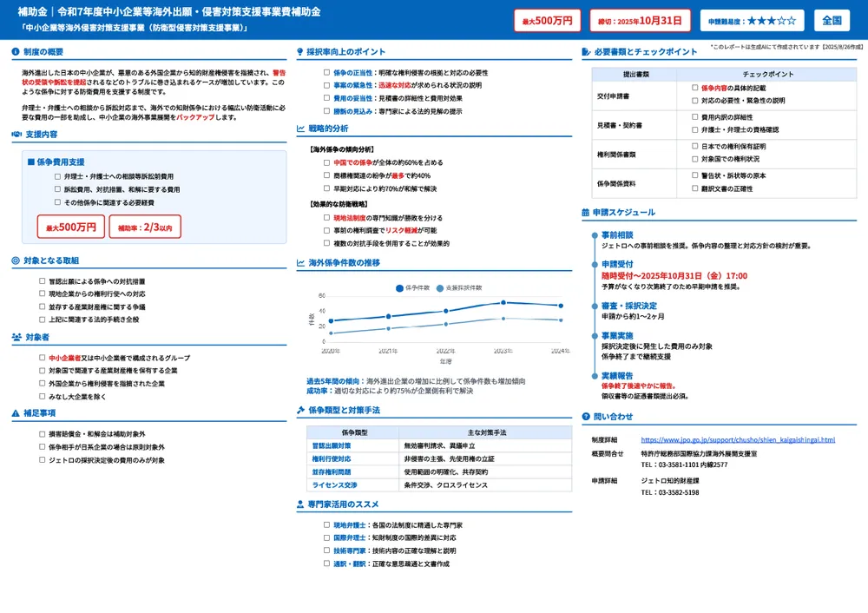Click the target icon beside 対象となる取組
The height and width of the screenshot is (613, 868).
(x=16, y=260)
